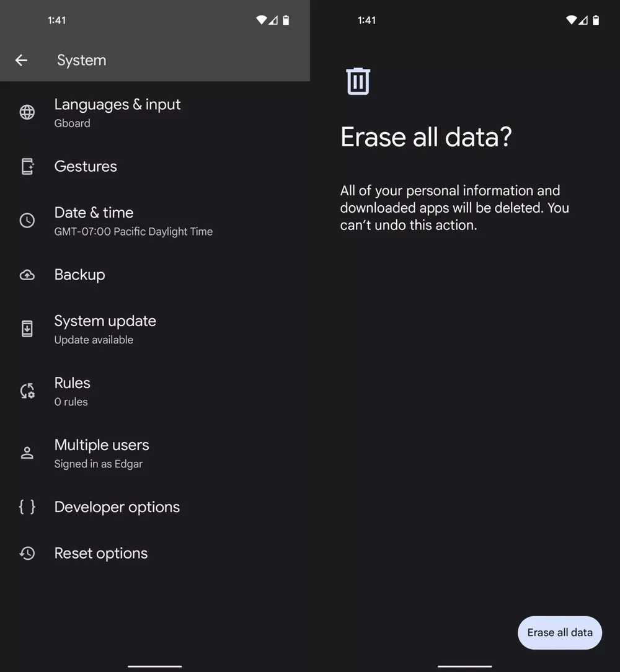Viewport: 620px width, 672px height.
Task: Tap the curly braces Developer options icon
Action: [27, 506]
